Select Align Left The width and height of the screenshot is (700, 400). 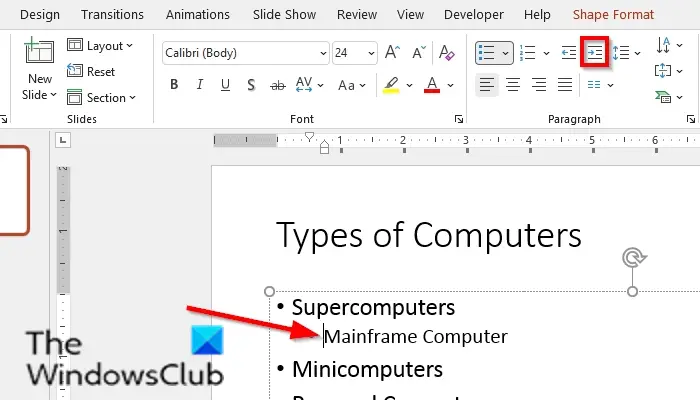[x=487, y=84]
